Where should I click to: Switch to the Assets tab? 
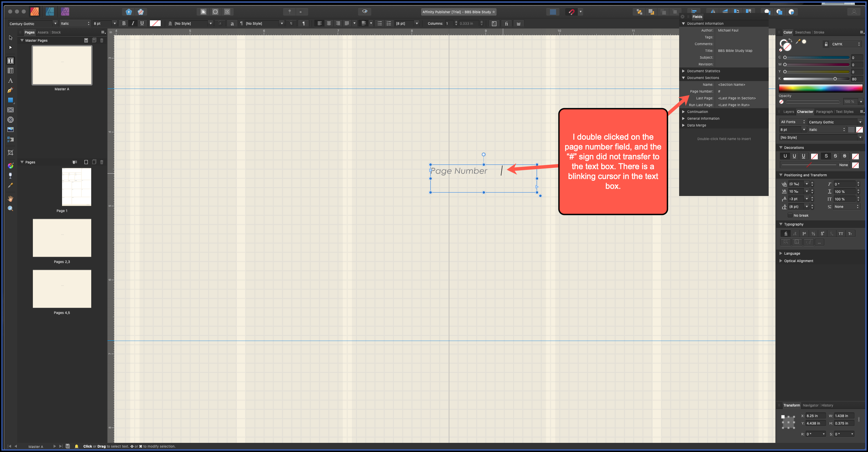click(x=43, y=32)
